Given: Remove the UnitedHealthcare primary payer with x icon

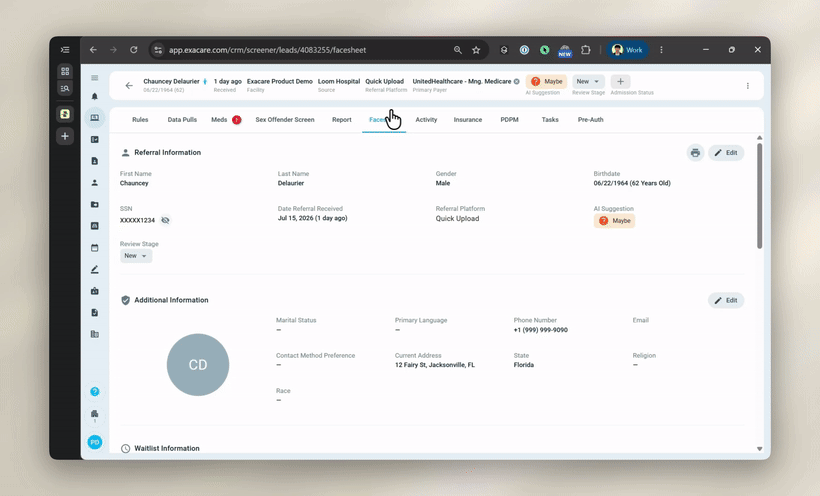Looking at the screenshot, I should 516,82.
